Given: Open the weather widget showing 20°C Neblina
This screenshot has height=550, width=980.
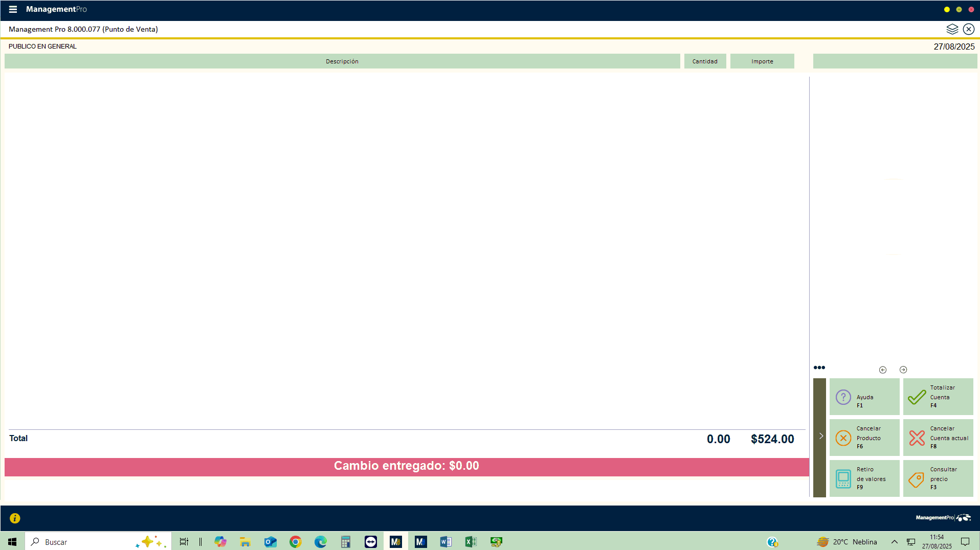Looking at the screenshot, I should point(847,542).
